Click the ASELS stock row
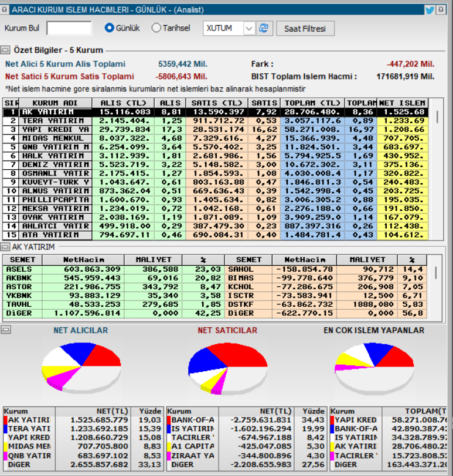Image resolution: width=453 pixels, height=476 pixels. coord(114,269)
